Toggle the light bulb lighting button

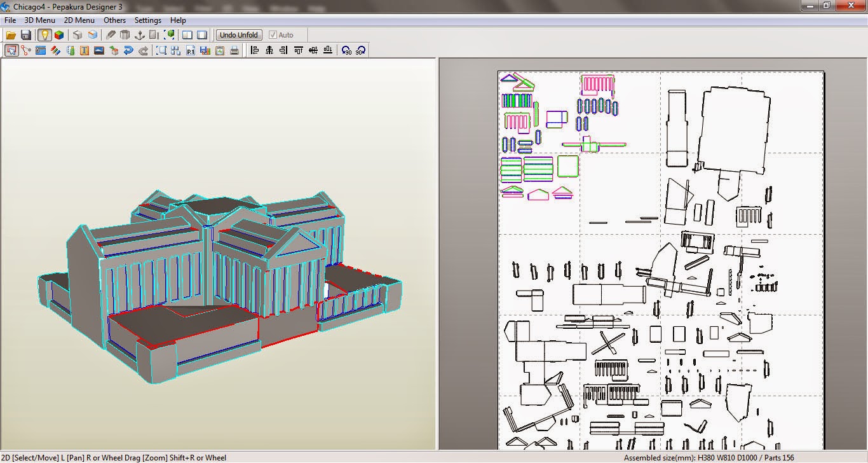coord(44,35)
